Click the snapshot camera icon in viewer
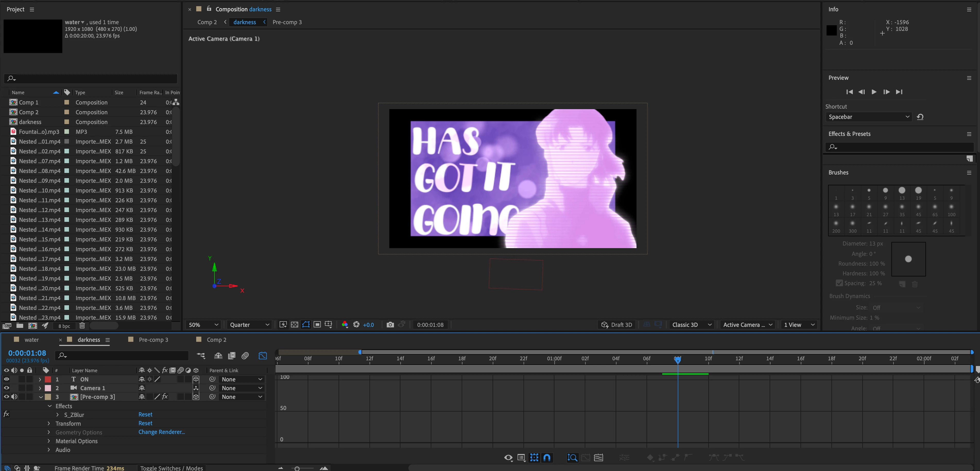The image size is (980, 471). coord(390,325)
